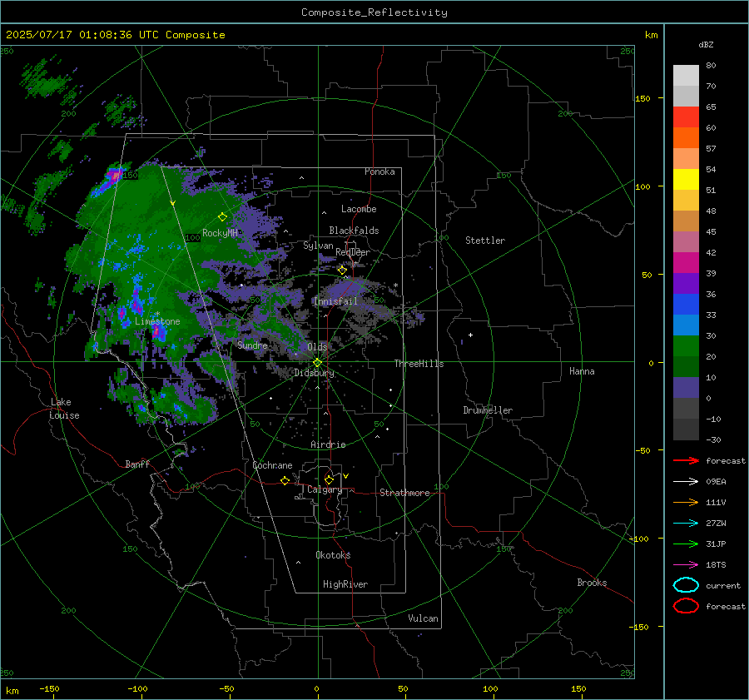Click the white 09EA arrow icon

pos(686,482)
